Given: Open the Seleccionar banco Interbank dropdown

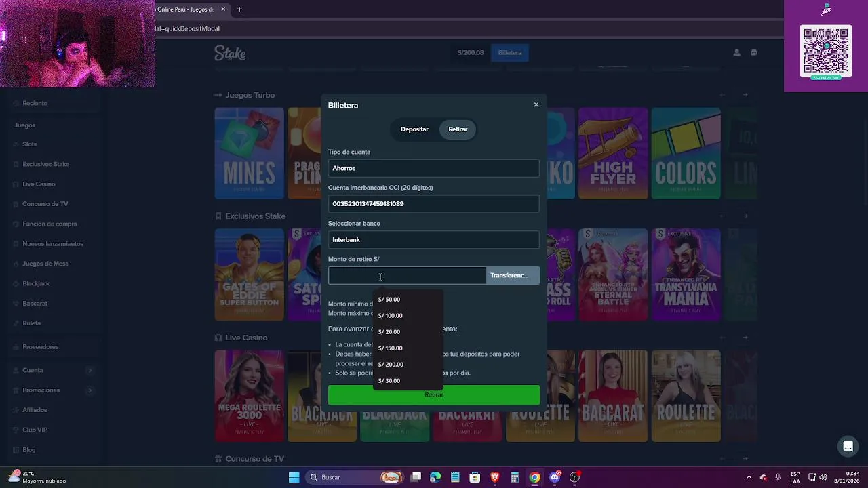Looking at the screenshot, I should (x=433, y=239).
